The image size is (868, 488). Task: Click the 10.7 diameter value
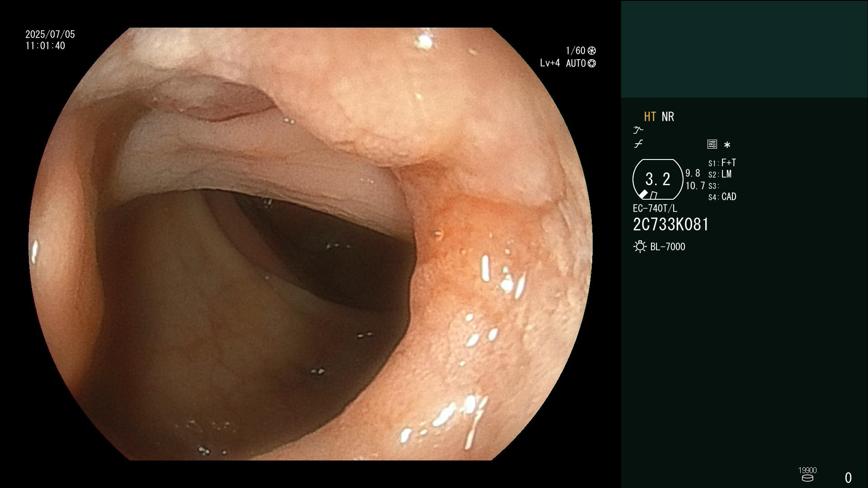point(695,186)
